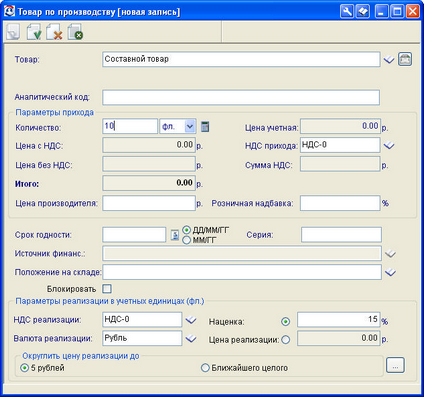Click the Цена с НДС field
Viewport: 424px width, 397px height.
[x=149, y=145]
